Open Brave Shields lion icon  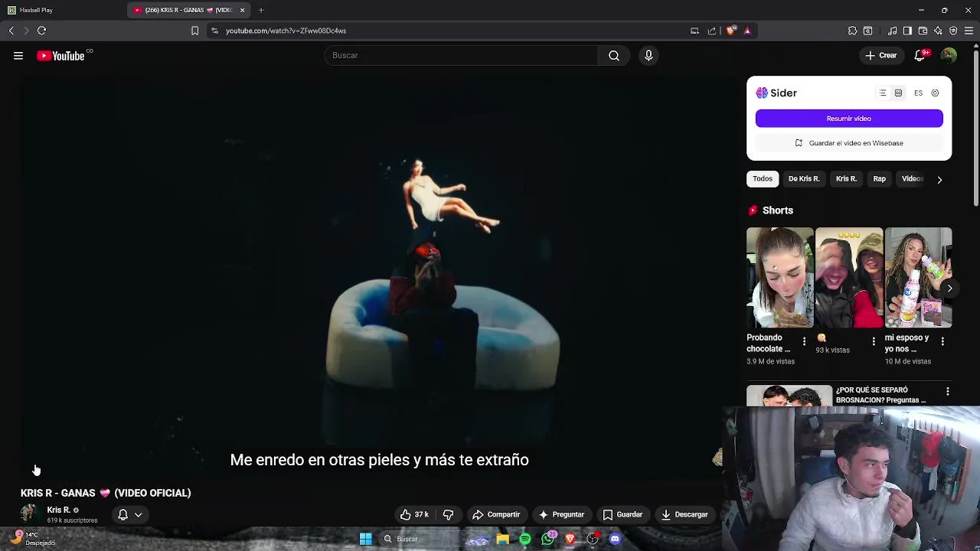(x=731, y=31)
